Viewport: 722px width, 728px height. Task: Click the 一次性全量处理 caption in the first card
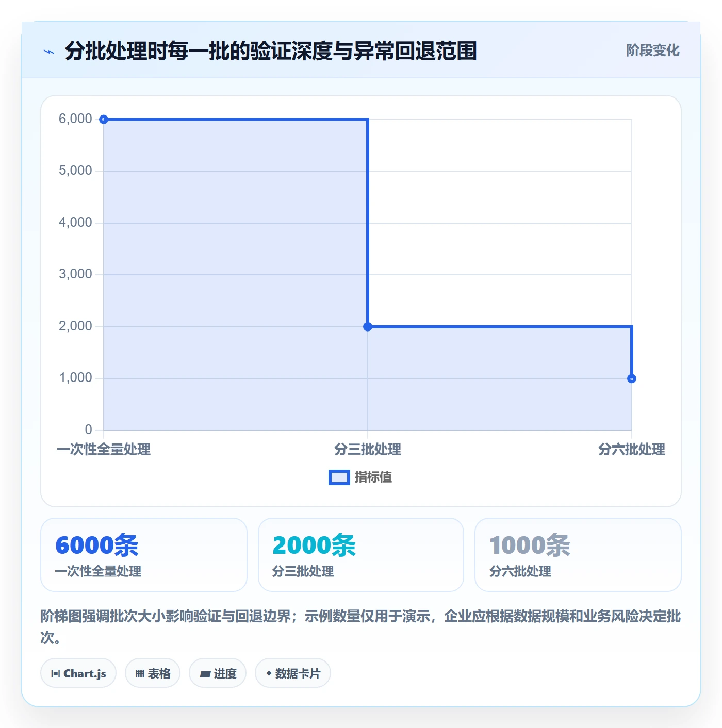click(98, 571)
